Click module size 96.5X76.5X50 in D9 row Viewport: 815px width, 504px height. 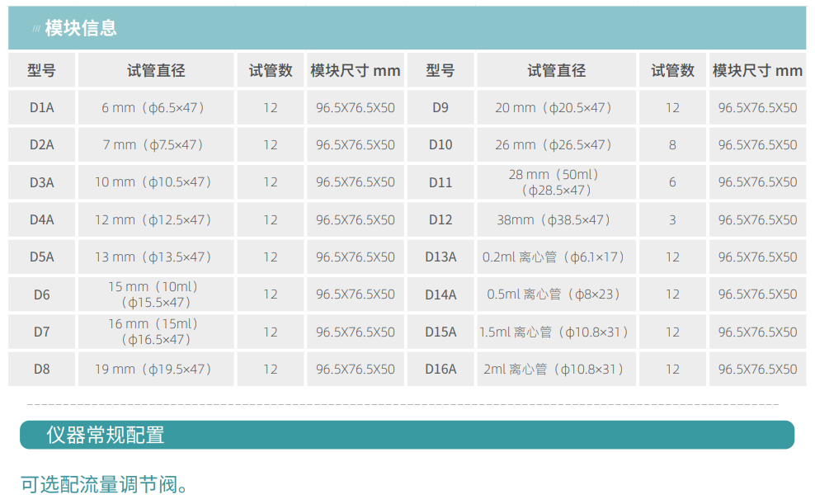coord(758,107)
